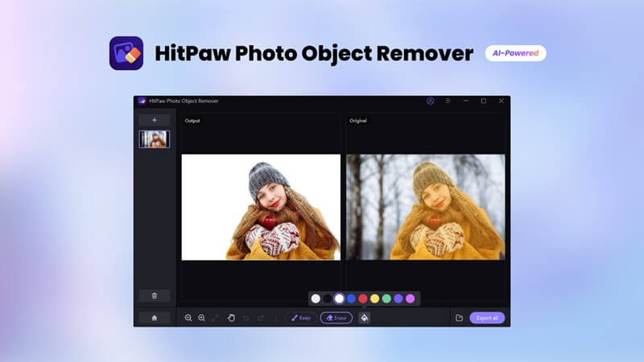644x362 pixels.
Task: Select the Hand pan tool
Action: coord(231,318)
